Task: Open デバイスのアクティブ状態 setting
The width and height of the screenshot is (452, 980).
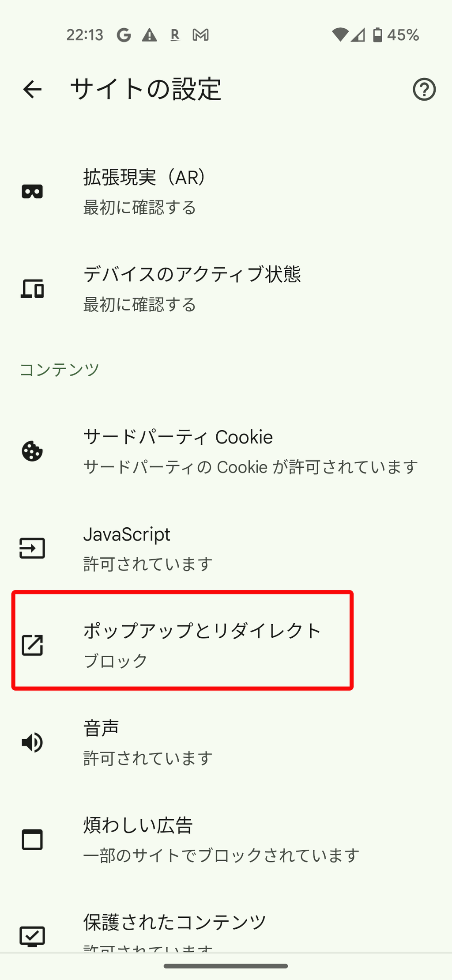Action: (226, 289)
